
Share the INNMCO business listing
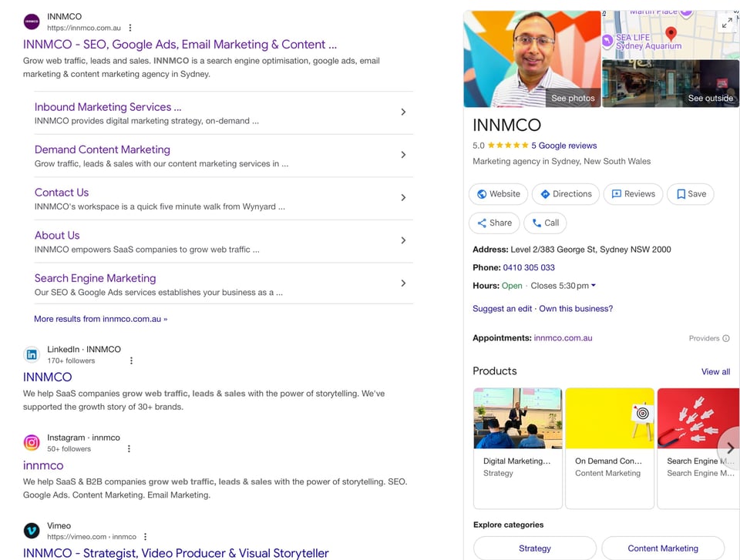click(494, 223)
